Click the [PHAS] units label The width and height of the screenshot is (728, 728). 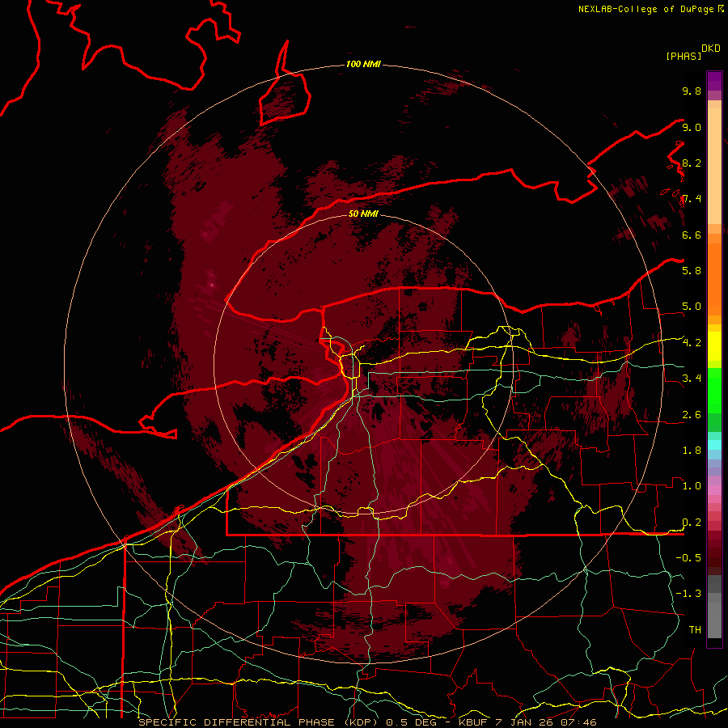click(x=684, y=56)
